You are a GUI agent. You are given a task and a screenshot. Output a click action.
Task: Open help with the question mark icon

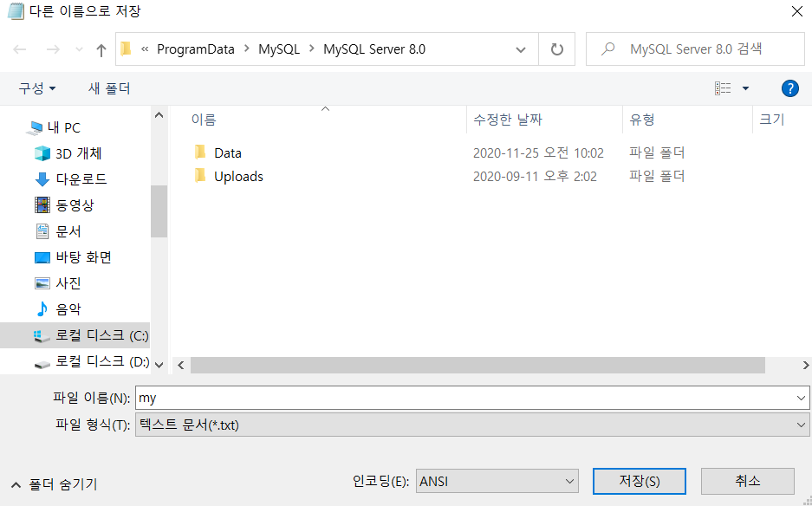click(789, 88)
